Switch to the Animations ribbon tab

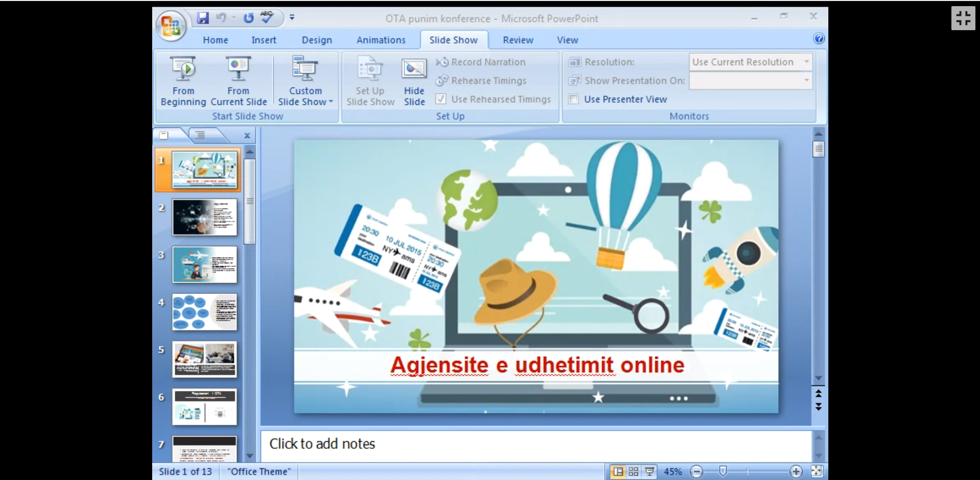pos(381,40)
